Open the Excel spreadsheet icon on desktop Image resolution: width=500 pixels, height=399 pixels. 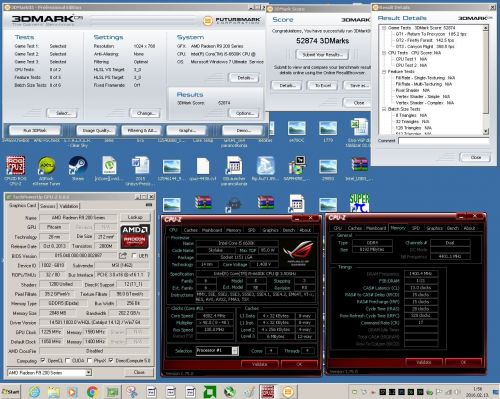(359, 128)
